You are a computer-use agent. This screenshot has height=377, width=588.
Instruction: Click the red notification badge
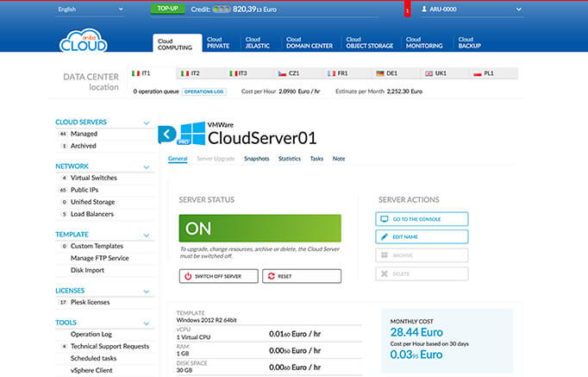point(407,9)
